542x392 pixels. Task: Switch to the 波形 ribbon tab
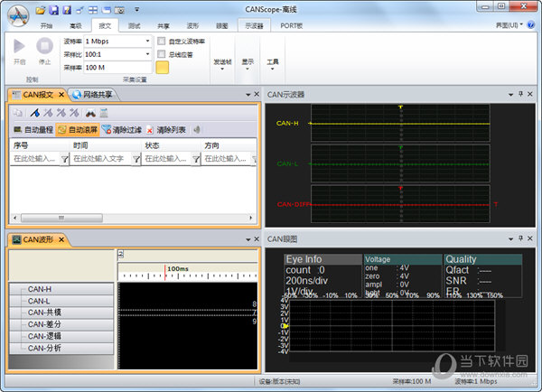(192, 25)
